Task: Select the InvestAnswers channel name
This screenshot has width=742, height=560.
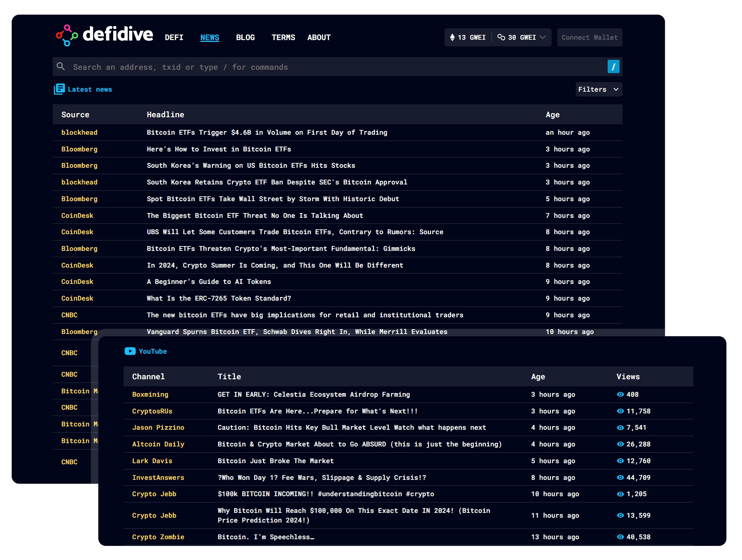Action: (x=158, y=478)
